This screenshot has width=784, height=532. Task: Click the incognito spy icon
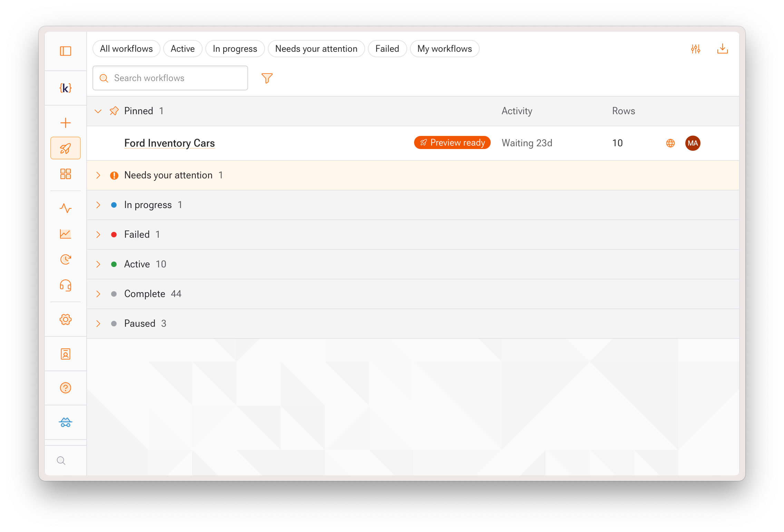click(x=65, y=422)
